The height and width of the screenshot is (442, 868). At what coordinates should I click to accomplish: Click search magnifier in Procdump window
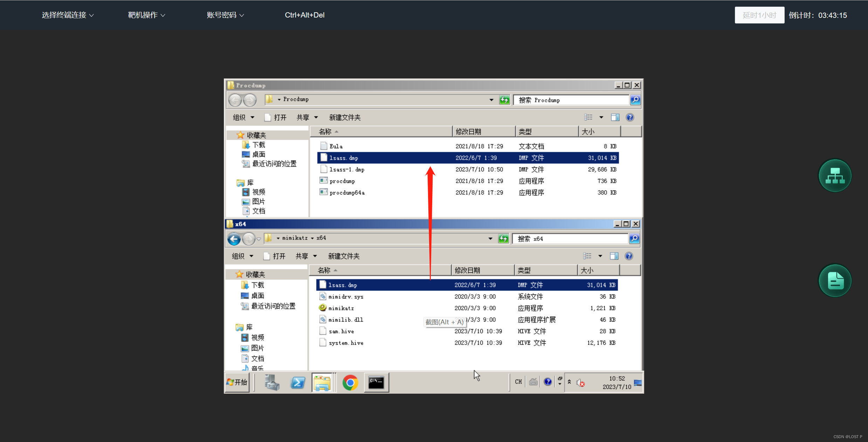click(635, 100)
